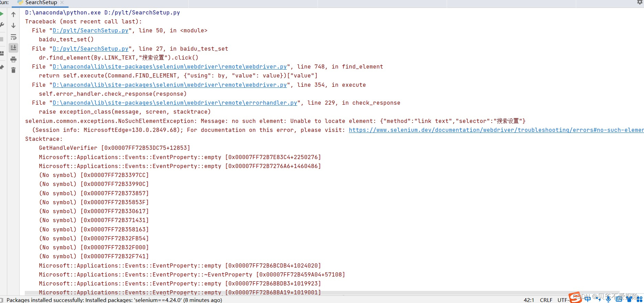This screenshot has height=303, width=644.
Task: Click the EventProperty::empty +1019923 line
Action: [x=180, y=284]
